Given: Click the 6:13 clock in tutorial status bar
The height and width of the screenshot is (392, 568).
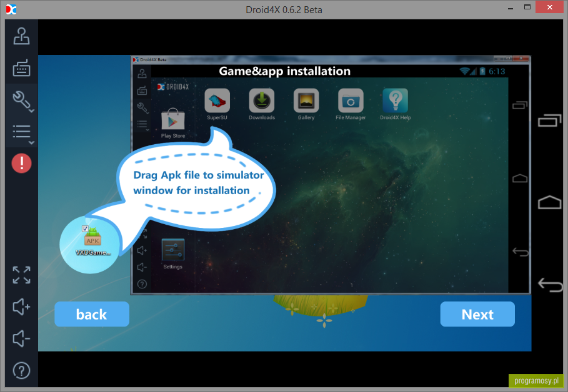Looking at the screenshot, I should coord(497,71).
